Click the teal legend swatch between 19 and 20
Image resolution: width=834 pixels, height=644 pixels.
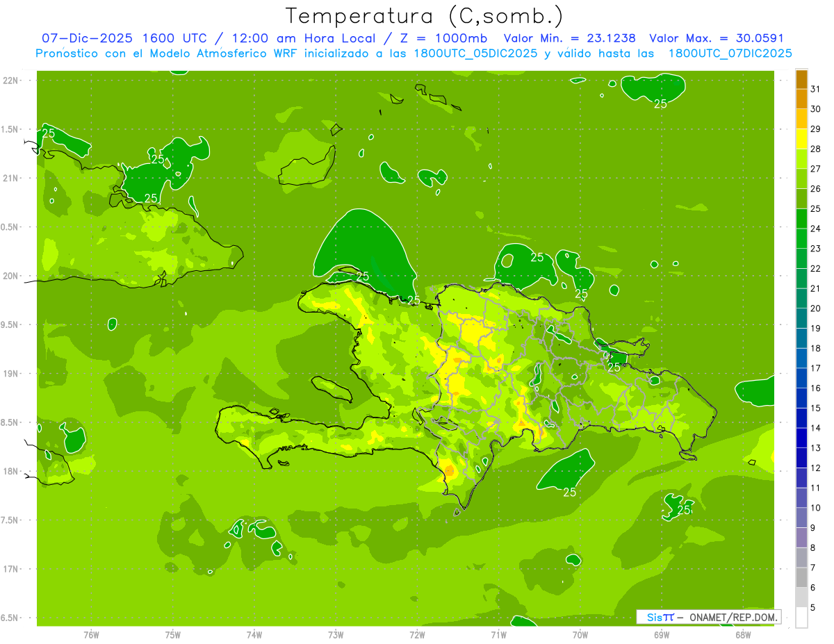coord(801,318)
